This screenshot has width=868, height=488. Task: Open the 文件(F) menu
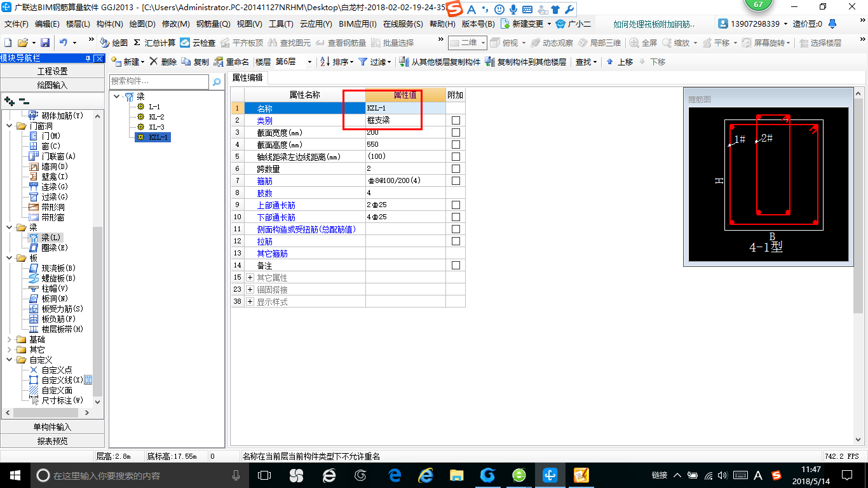17,24
